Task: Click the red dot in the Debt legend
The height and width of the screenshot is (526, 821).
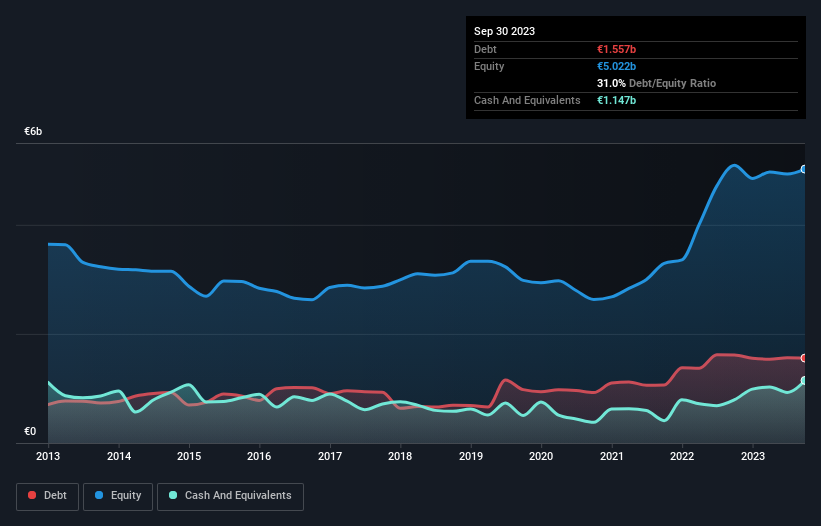Action: 32,495
